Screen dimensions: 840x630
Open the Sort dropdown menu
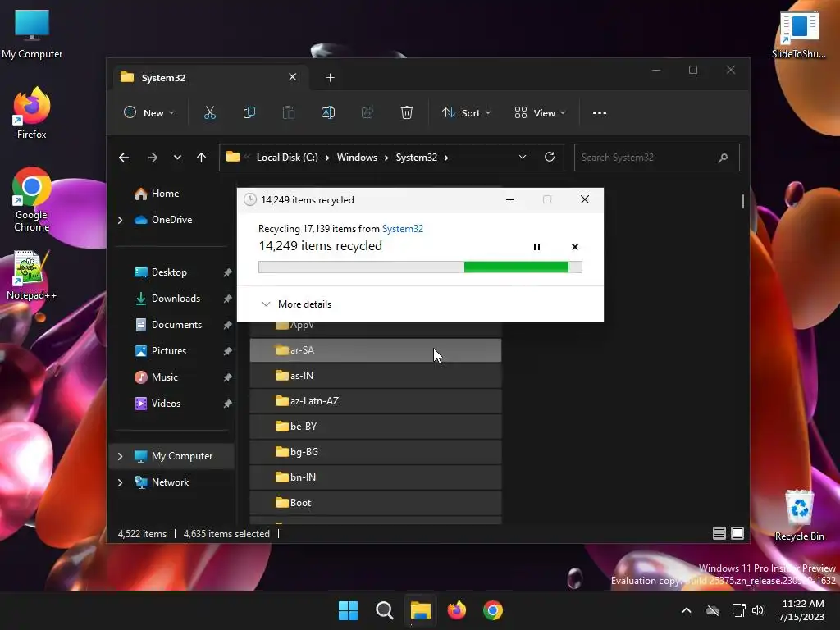[x=466, y=113]
